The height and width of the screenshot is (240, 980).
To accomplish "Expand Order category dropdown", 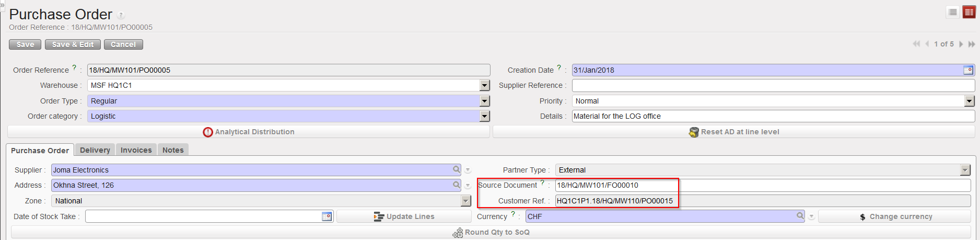I will 485,116.
